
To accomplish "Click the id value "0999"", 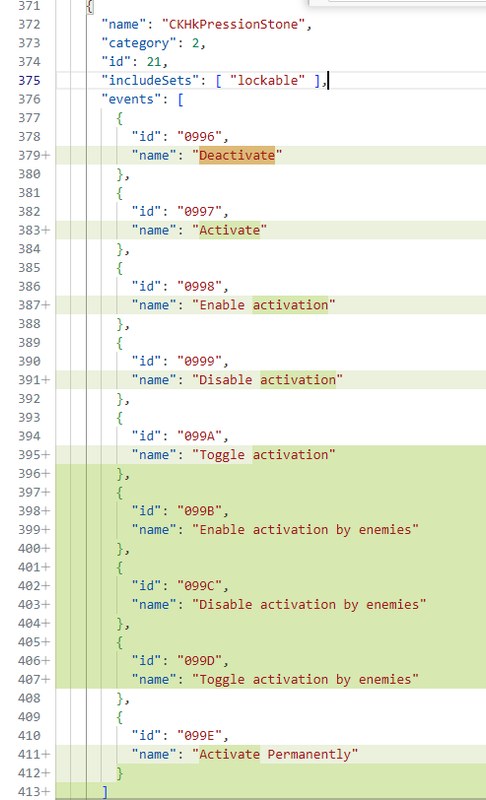I will (199, 361).
